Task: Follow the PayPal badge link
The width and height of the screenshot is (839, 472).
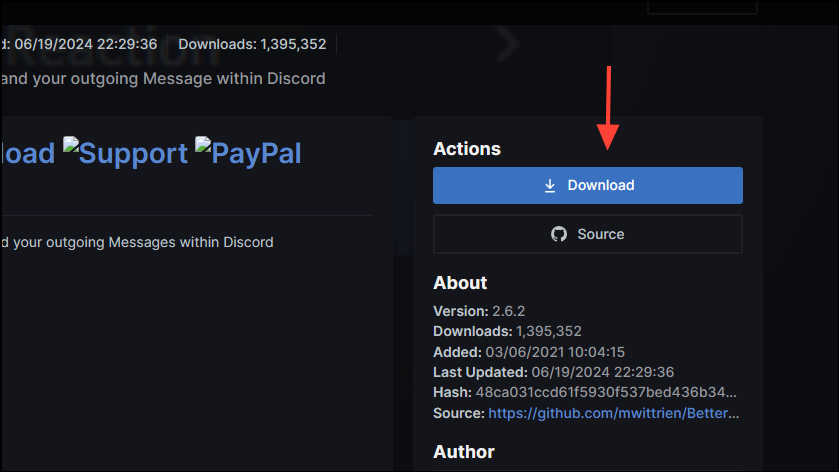Action: [x=256, y=152]
